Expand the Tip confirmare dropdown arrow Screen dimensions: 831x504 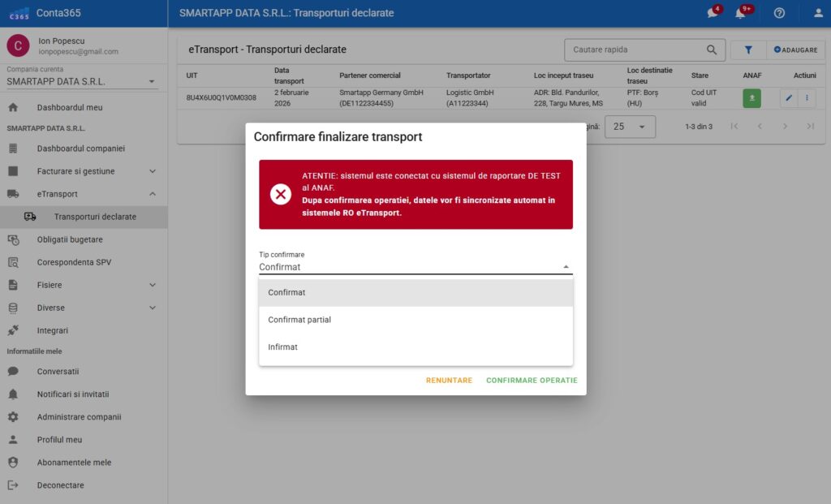coord(566,267)
